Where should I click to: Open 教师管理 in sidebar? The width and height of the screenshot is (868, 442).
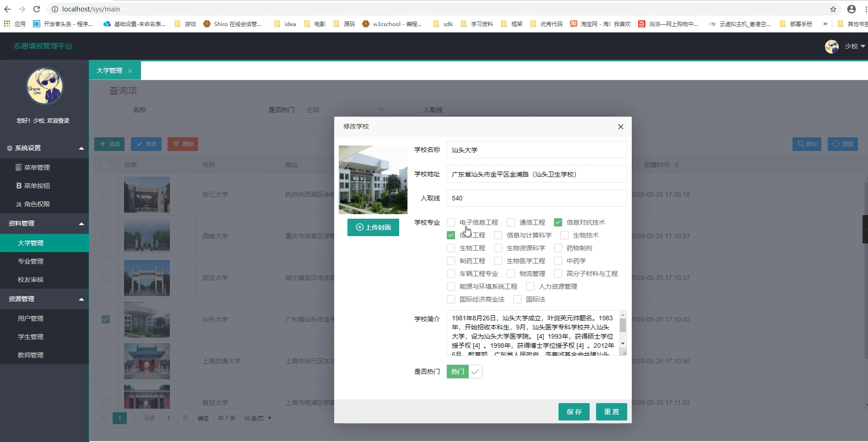(x=44, y=355)
